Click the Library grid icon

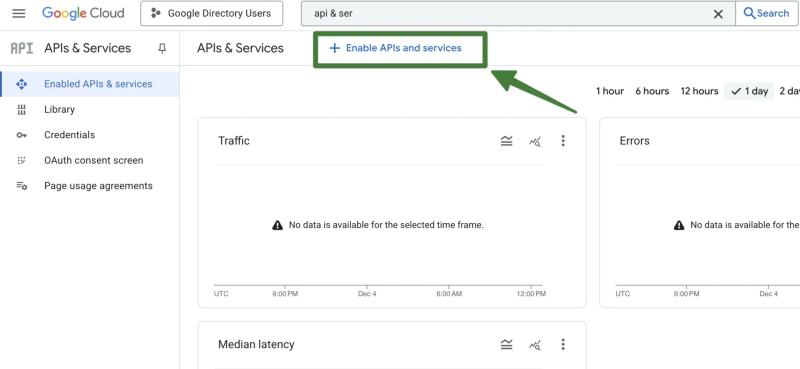pyautogui.click(x=21, y=110)
